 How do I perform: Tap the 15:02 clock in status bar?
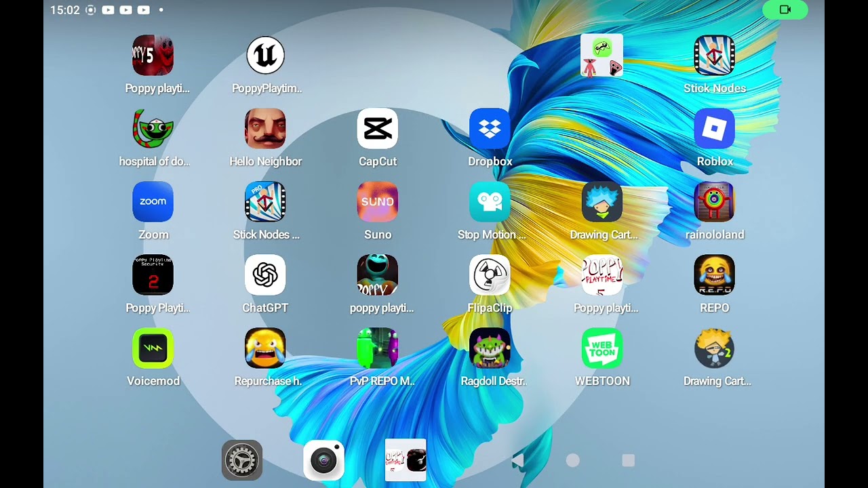[x=65, y=10]
